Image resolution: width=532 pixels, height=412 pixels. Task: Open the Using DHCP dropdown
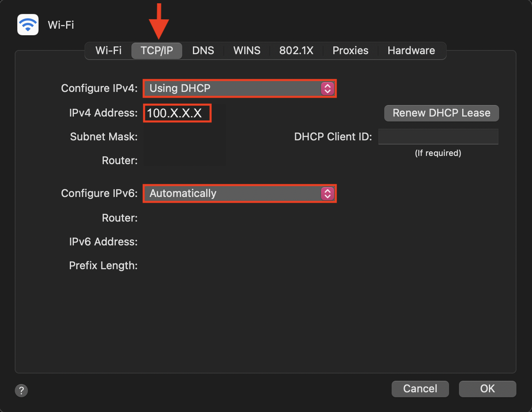(234, 89)
